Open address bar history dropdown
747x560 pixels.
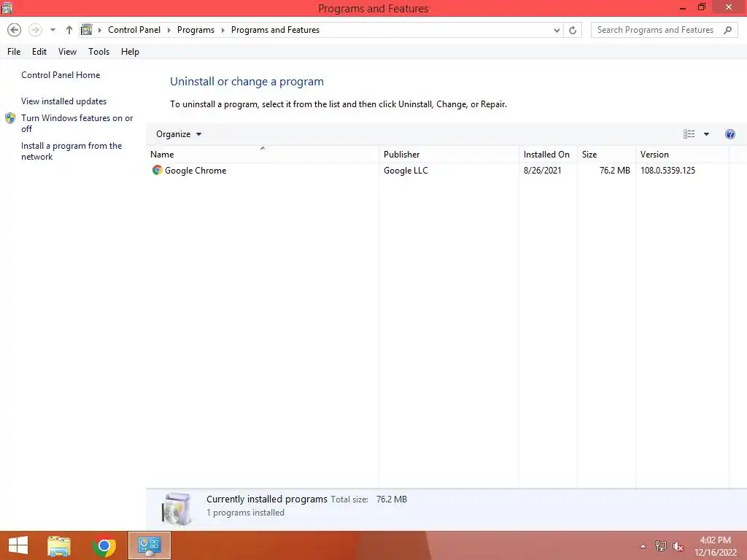557,30
